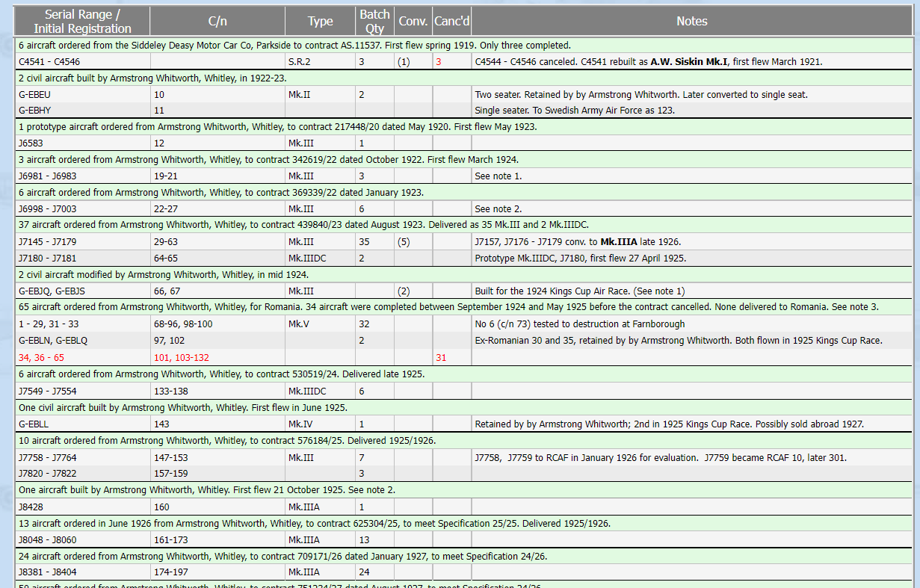Click the 'Mk.V' type cell
The image size is (920, 588).
[x=320, y=324]
